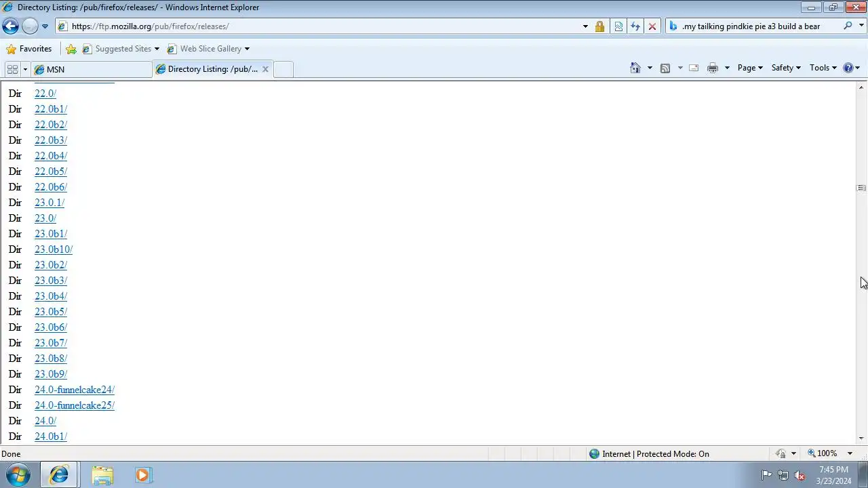The height and width of the screenshot is (488, 868).
Task: Click the Read Mail envelope icon
Action: click(694, 68)
